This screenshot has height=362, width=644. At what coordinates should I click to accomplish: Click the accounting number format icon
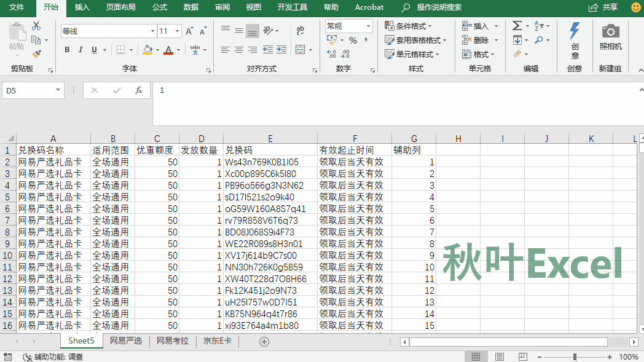click(x=332, y=40)
